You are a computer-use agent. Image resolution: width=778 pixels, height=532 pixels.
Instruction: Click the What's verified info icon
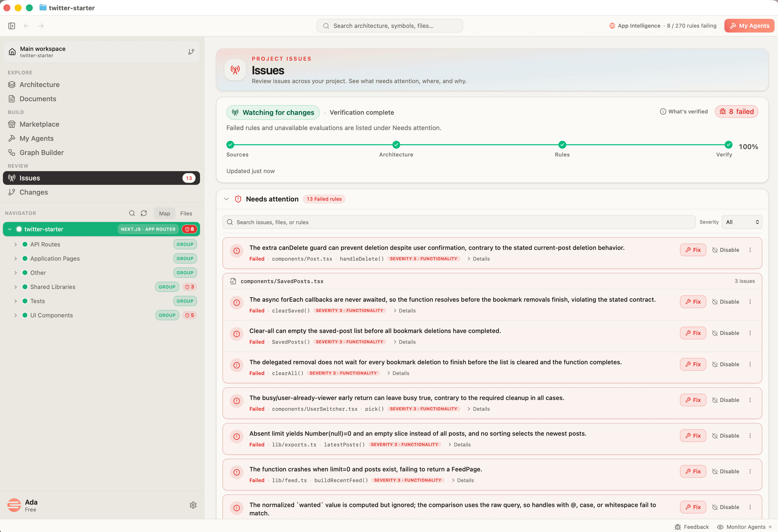click(663, 111)
